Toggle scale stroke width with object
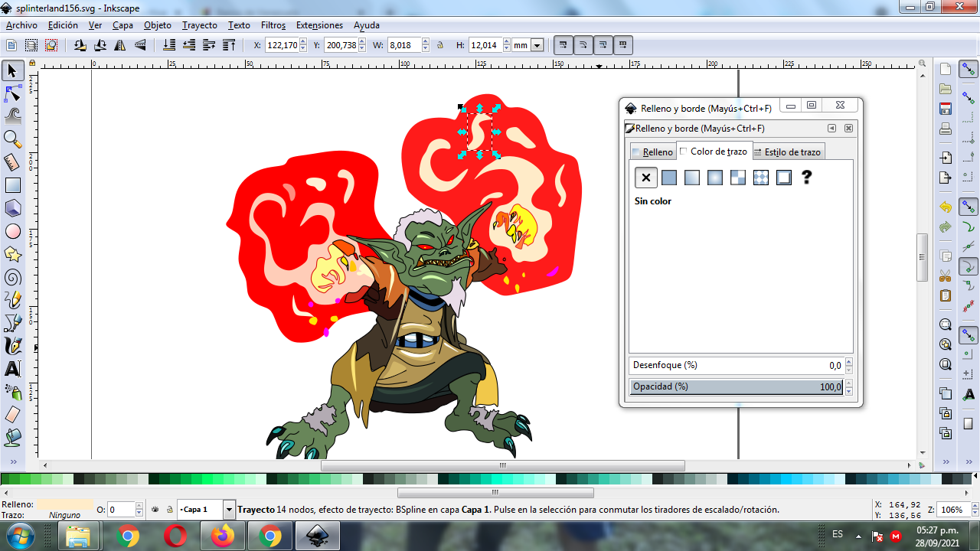Screen dimensions: 980x551 (x=563, y=45)
